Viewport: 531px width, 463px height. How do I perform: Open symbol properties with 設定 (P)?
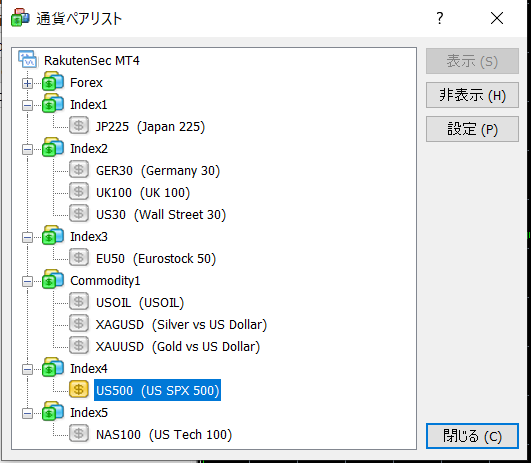click(x=472, y=129)
